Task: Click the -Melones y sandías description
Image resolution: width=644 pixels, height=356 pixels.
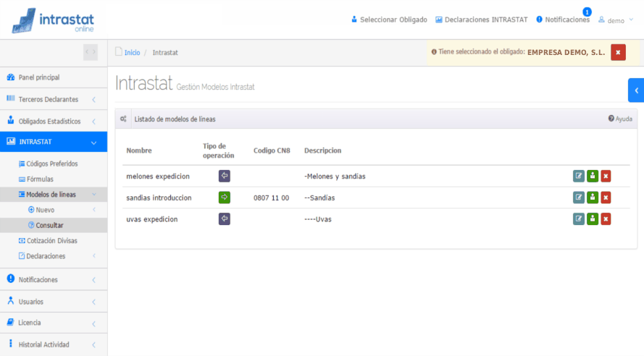Action: click(335, 177)
